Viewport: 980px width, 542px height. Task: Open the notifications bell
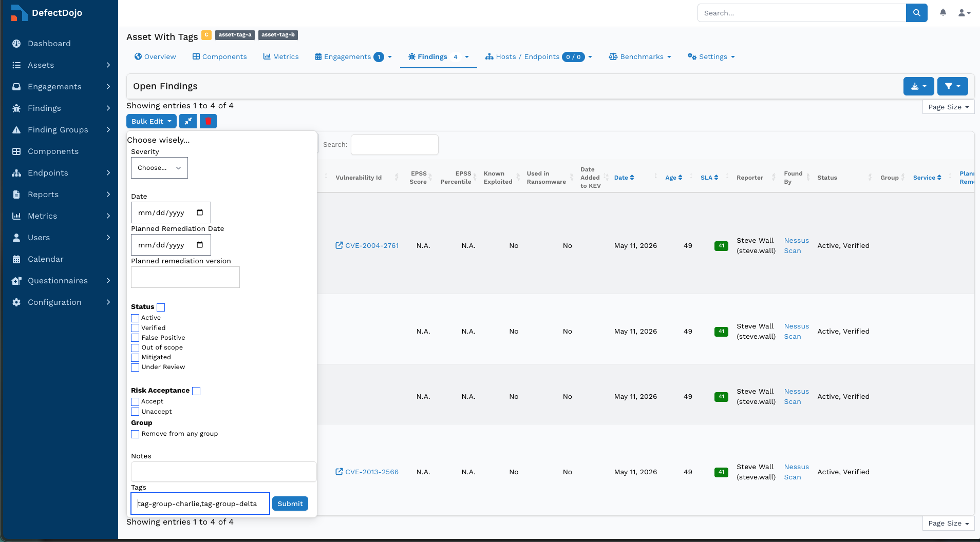pyautogui.click(x=943, y=12)
